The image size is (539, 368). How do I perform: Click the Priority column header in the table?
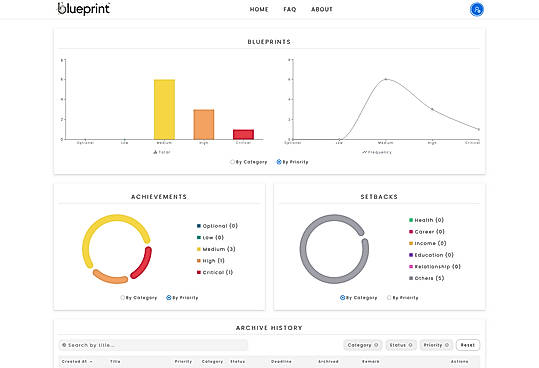(183, 361)
